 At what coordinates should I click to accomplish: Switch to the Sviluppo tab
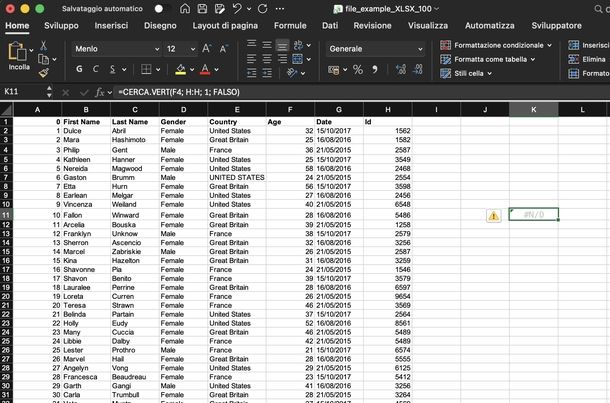click(x=61, y=26)
